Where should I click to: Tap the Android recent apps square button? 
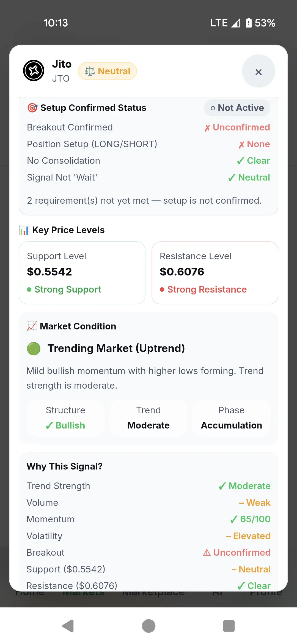point(229,626)
